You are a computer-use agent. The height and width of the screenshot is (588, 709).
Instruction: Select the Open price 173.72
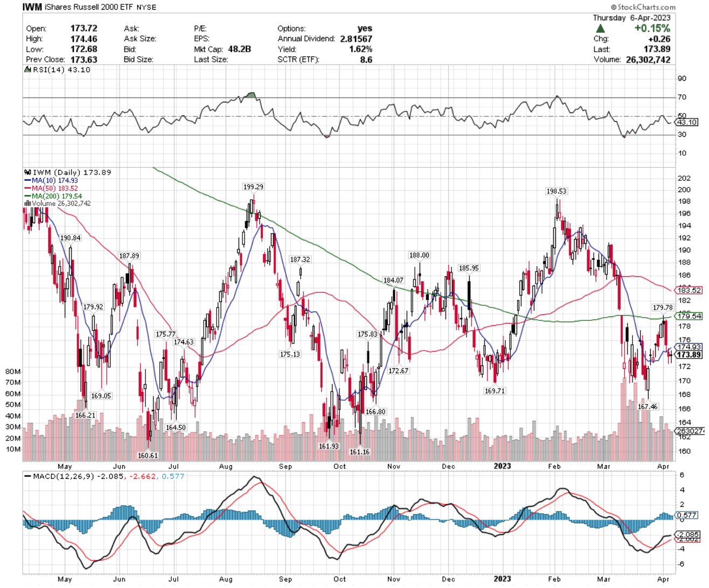84,28
